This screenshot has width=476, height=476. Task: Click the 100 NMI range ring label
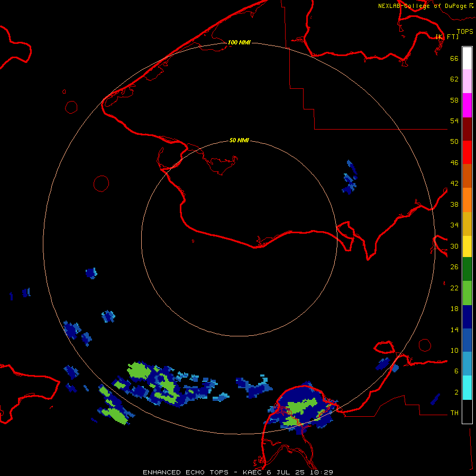point(239,42)
